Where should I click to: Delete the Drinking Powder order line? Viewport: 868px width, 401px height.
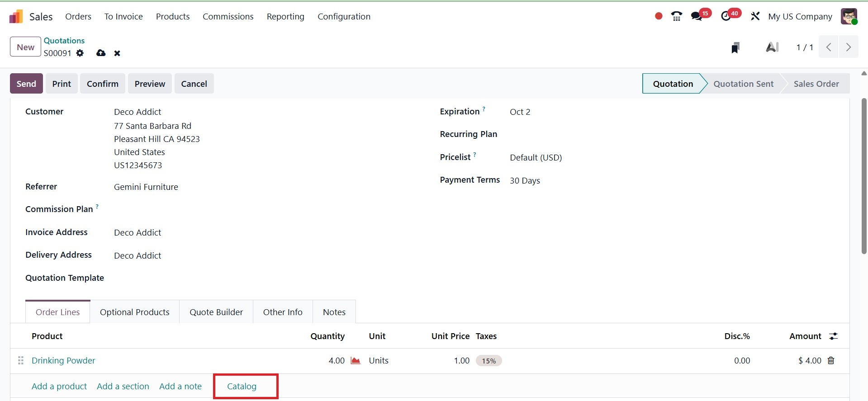pos(831,361)
